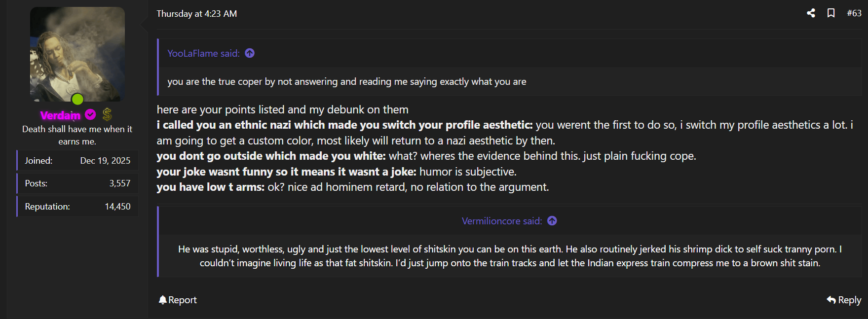
Task: Expand the Vermilioncore quote block text
Action: pos(510,256)
